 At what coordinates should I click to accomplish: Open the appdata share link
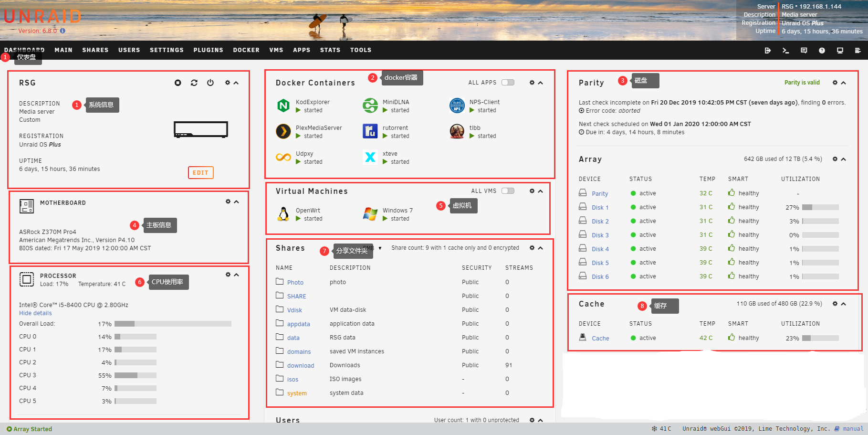coord(299,324)
